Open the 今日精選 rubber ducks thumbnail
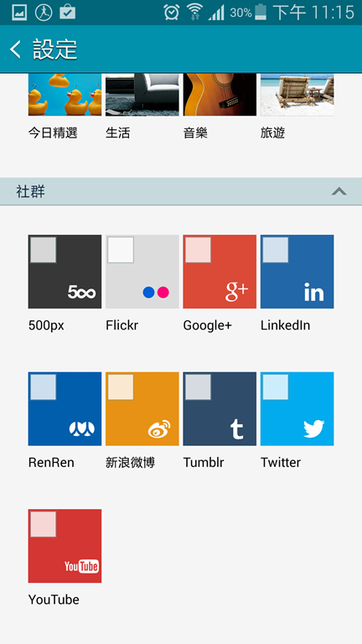This screenshot has width=362, height=644. click(65, 95)
